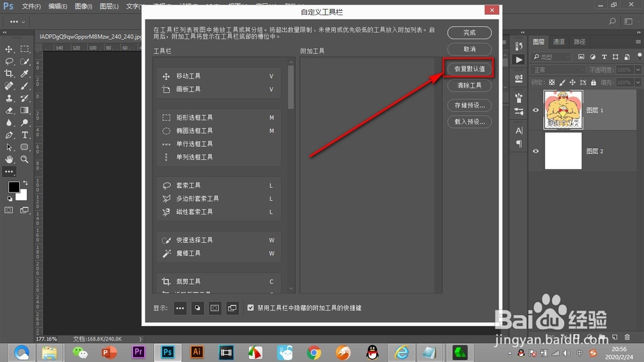Image resolution: width=644 pixels, height=362 pixels.
Task: Open the blend mode 正常 dropdown
Action: coord(558,70)
